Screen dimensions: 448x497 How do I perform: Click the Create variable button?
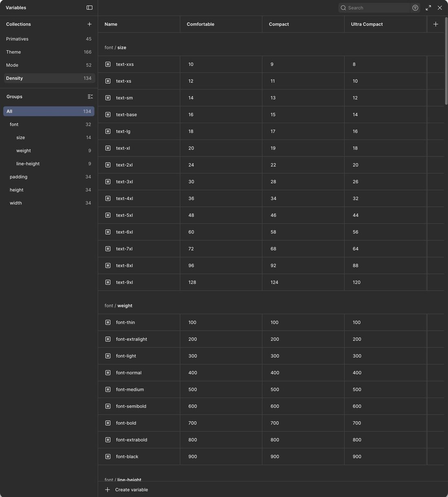[x=126, y=490]
